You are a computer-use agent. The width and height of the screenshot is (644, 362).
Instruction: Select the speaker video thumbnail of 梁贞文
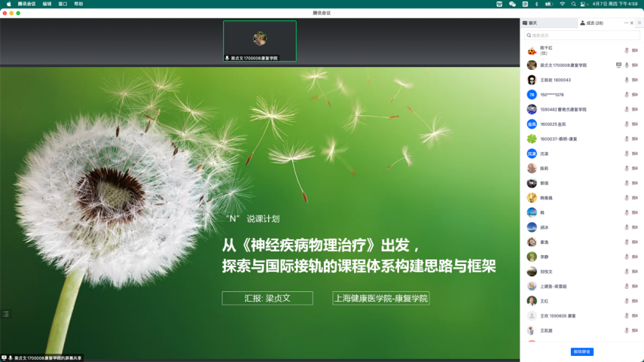[259, 40]
